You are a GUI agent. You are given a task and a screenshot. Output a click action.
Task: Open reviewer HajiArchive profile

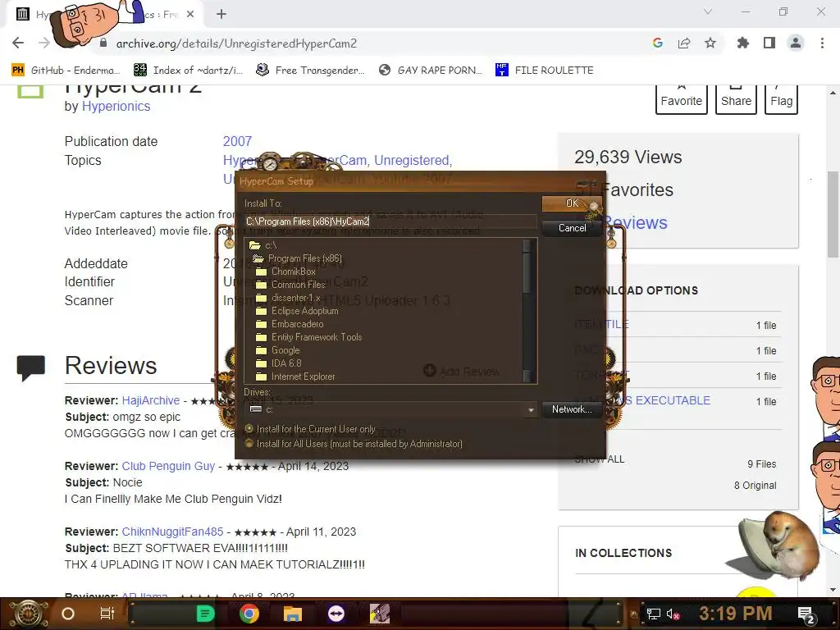[151, 400]
